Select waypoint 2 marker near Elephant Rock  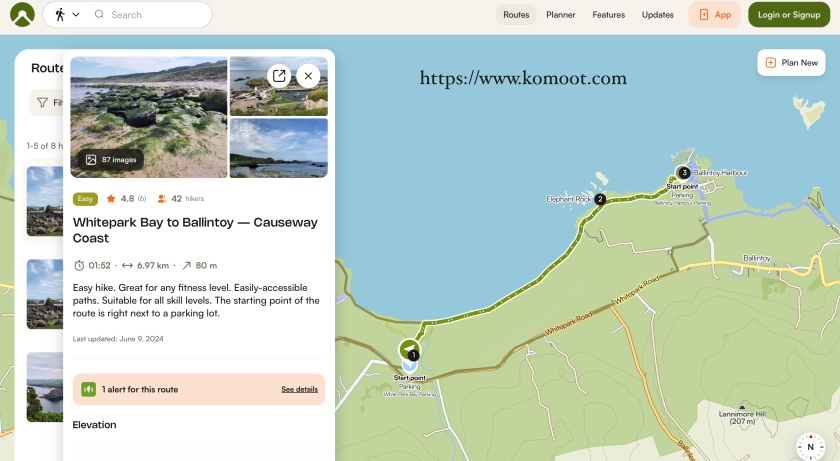coord(600,199)
